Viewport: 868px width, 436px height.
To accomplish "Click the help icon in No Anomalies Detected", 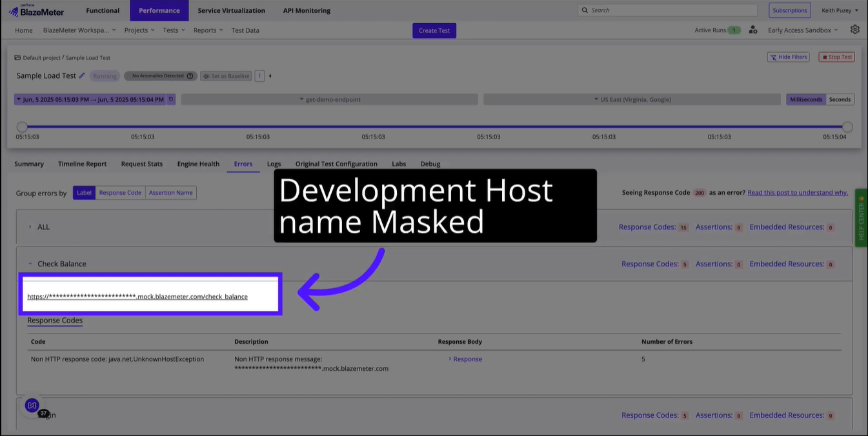I will point(190,76).
